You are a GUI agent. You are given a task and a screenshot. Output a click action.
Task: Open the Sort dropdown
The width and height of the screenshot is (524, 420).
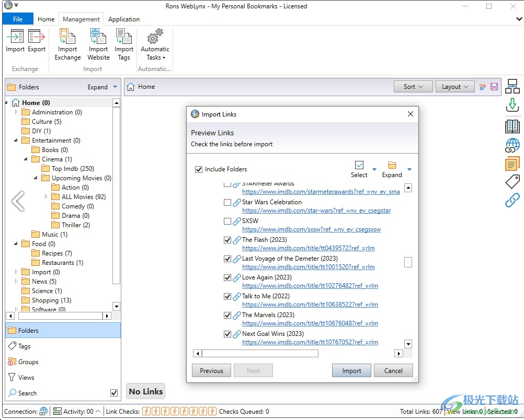coord(413,87)
